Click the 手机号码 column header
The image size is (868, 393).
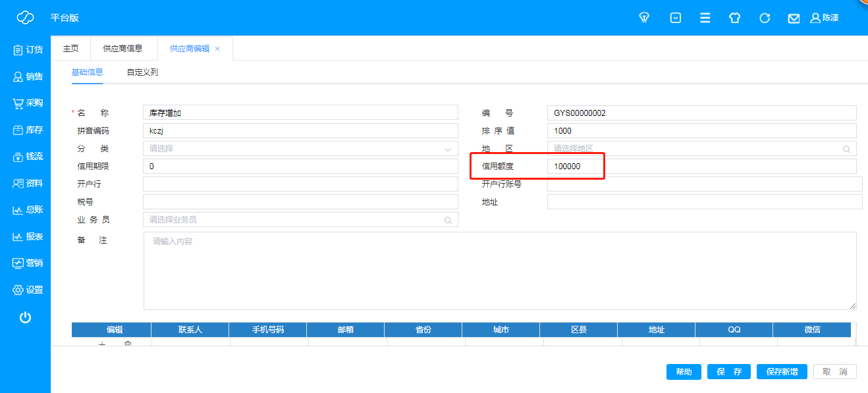(x=267, y=329)
